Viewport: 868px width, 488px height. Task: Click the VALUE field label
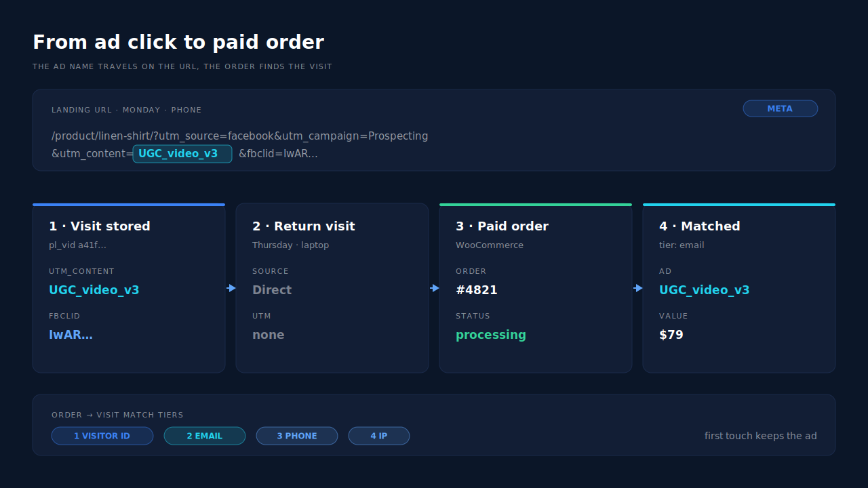pyautogui.click(x=673, y=316)
